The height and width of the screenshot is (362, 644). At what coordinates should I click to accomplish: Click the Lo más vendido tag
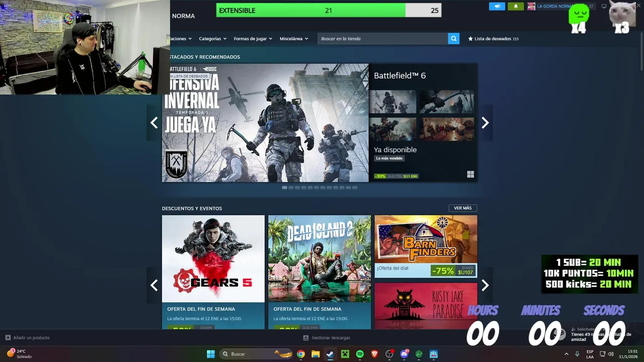pos(389,158)
